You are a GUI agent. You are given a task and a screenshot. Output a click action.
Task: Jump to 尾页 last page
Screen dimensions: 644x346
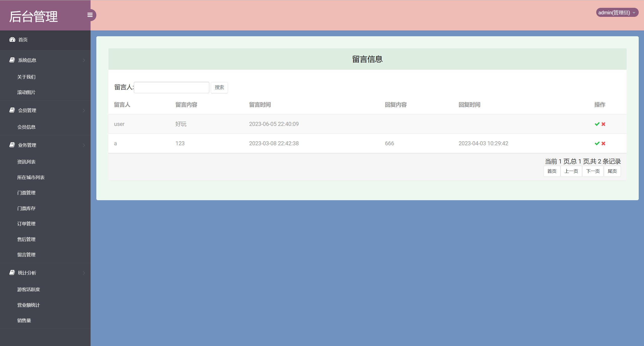click(612, 171)
